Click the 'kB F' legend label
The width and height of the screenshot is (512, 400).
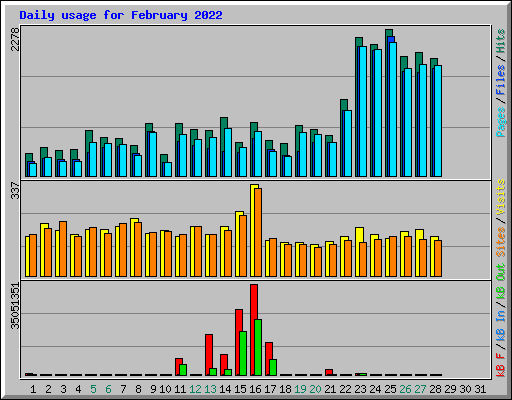coord(501,365)
